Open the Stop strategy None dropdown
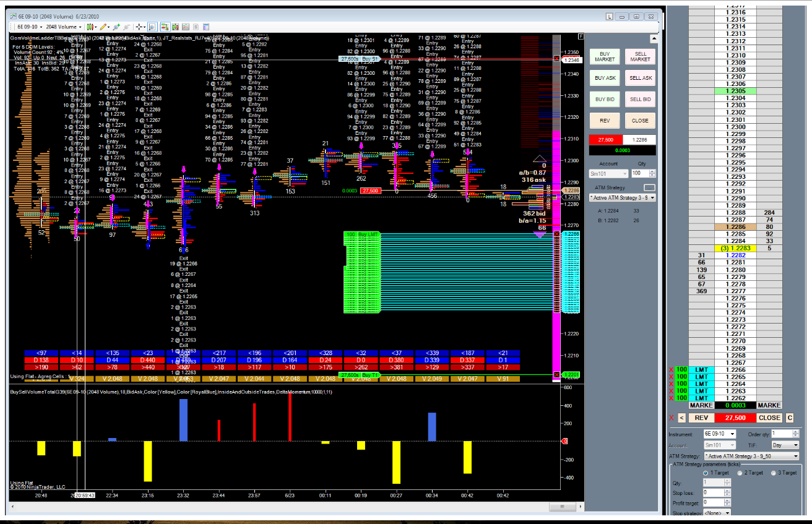The width and height of the screenshot is (812, 524). [717, 513]
